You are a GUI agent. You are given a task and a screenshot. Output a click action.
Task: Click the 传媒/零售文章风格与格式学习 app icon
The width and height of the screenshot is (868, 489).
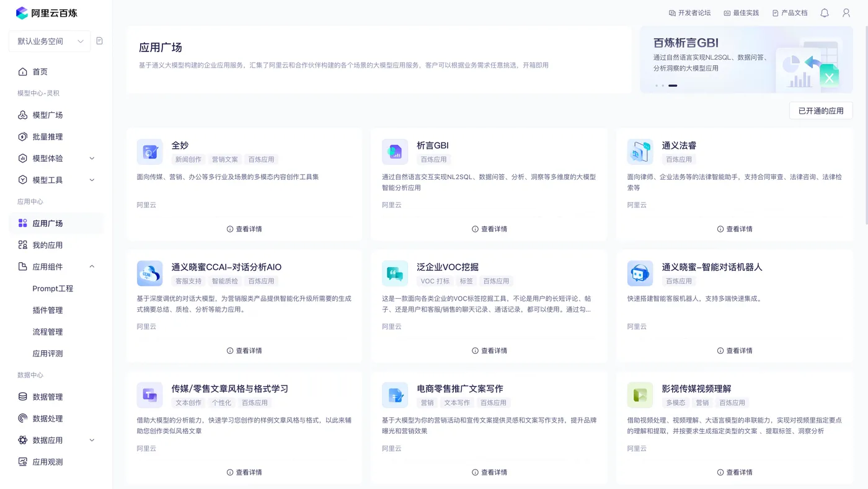(150, 395)
